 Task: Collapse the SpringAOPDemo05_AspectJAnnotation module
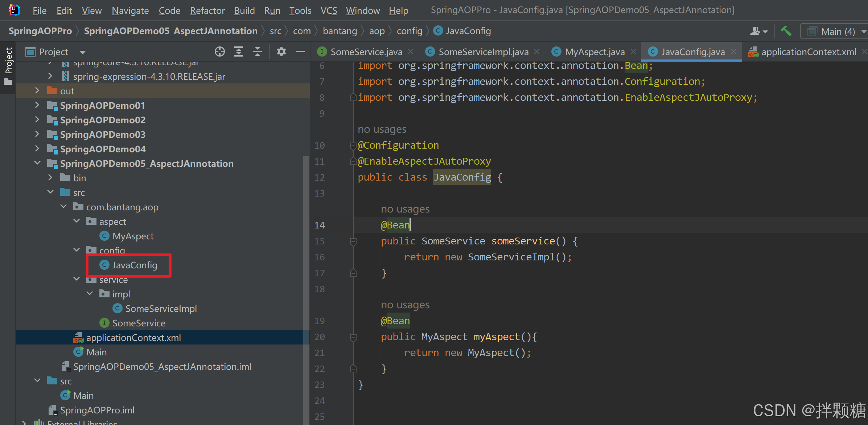pos(37,164)
